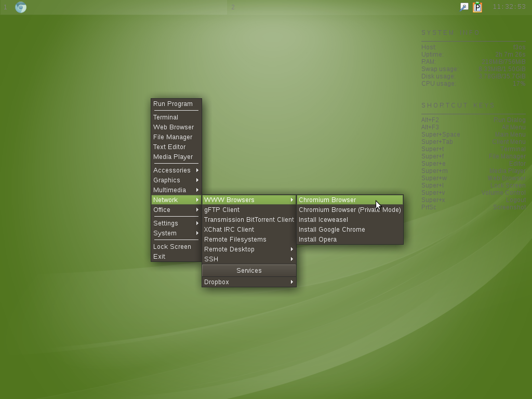Screen dimensions: 532x399
Task: Select Install Google Chrome
Action: 350,229
